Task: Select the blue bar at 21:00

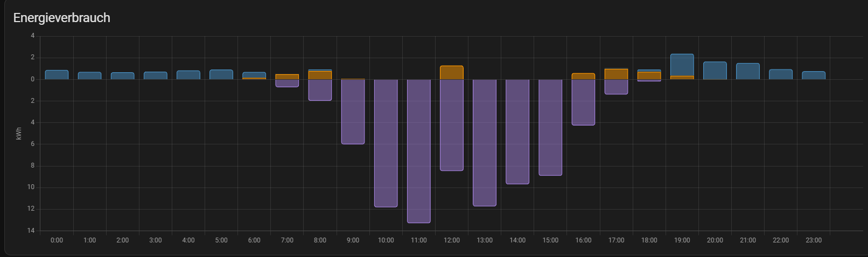Action: point(748,72)
